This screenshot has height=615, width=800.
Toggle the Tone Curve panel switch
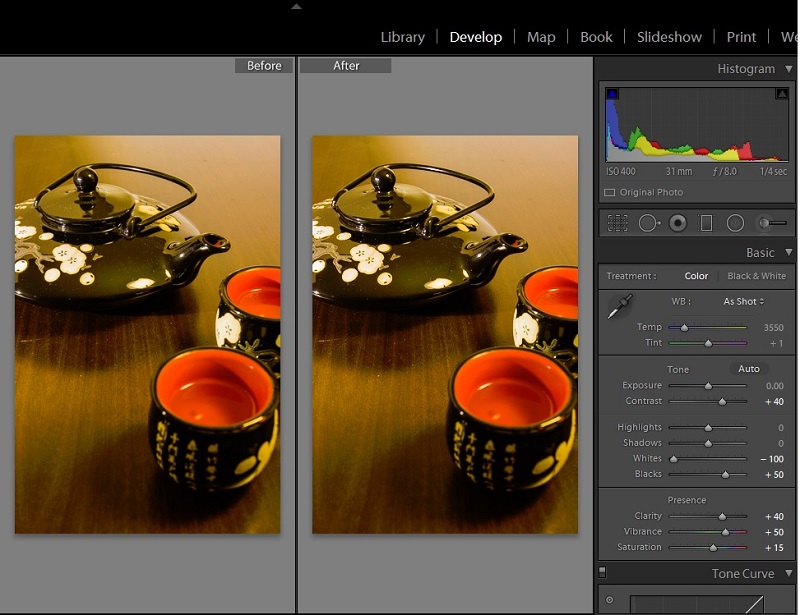click(602, 573)
